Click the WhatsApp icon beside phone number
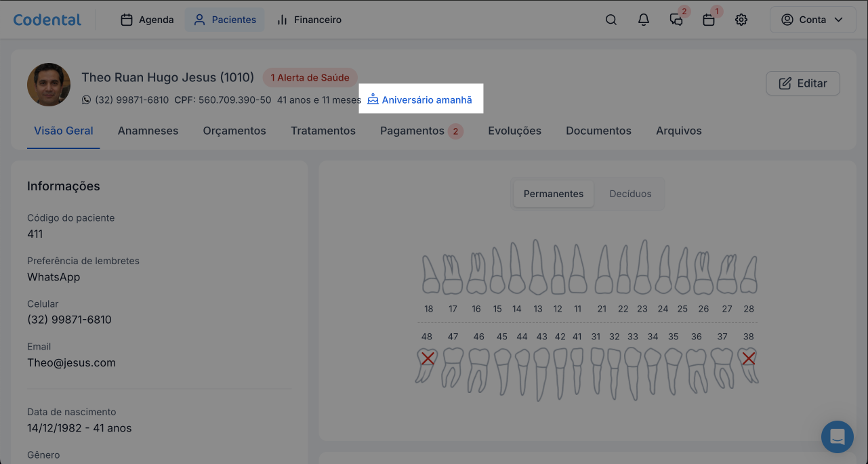 click(x=86, y=100)
